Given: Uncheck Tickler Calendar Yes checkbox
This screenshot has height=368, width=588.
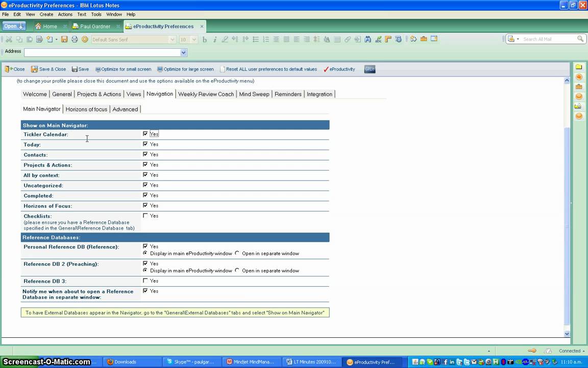Looking at the screenshot, I should click(x=145, y=134).
